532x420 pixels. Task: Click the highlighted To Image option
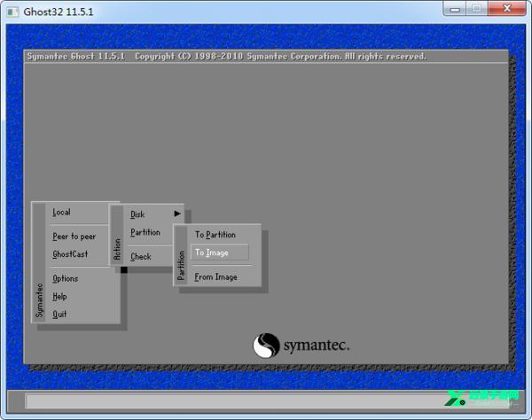(220, 253)
